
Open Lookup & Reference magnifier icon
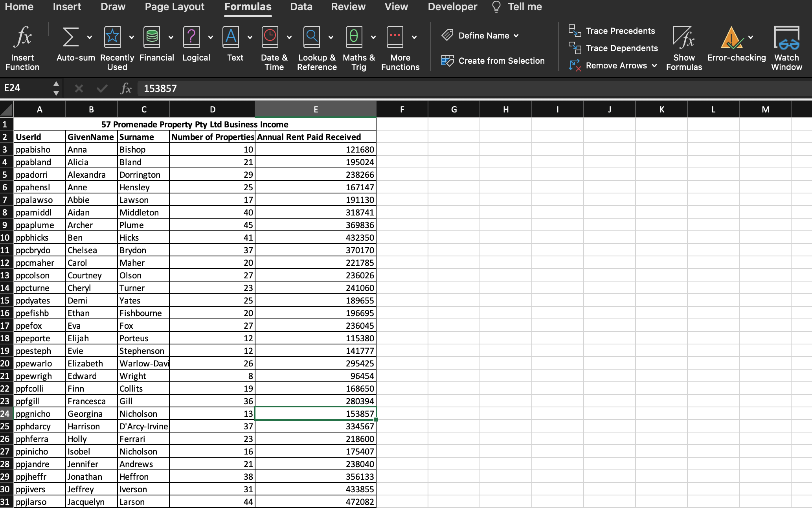coord(312,37)
